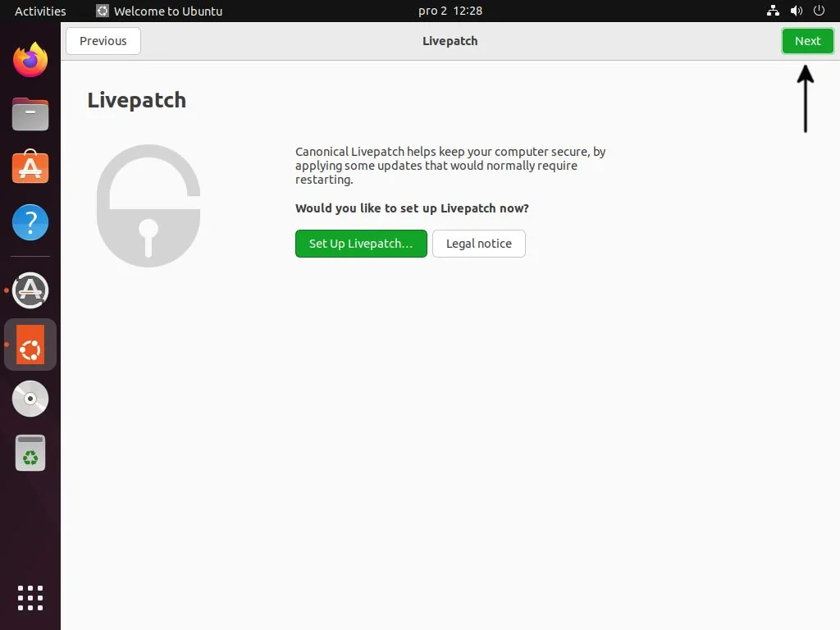Screen dimensions: 840x630
Task: Open the Files manager dock icon
Action: [x=30, y=114]
